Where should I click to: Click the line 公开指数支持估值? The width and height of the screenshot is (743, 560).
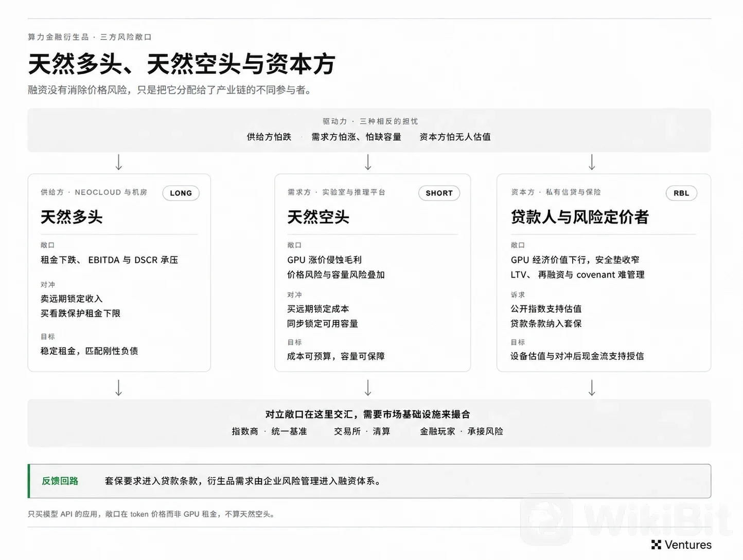546,309
